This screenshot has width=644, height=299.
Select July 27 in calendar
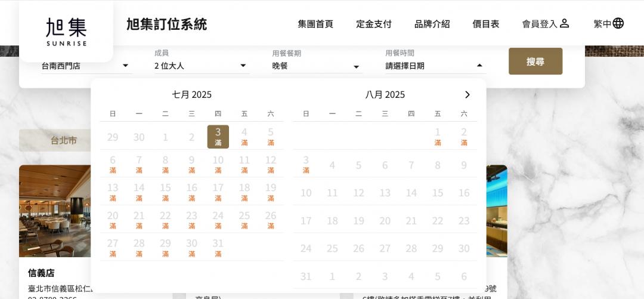(113, 248)
